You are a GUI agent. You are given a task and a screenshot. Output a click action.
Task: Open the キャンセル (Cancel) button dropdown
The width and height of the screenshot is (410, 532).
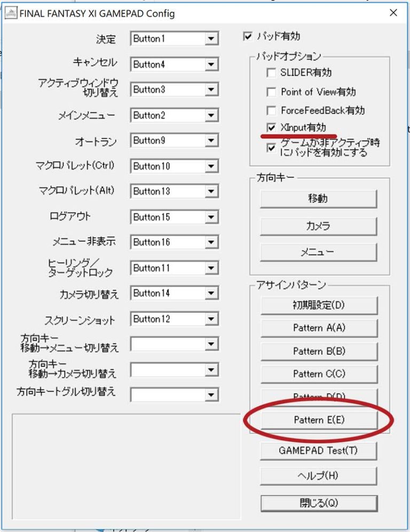[212, 64]
